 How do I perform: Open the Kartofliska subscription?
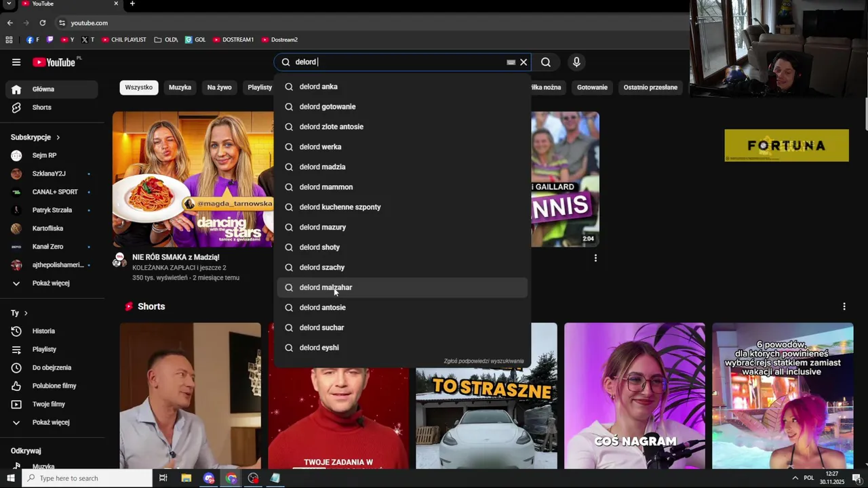tap(52, 228)
